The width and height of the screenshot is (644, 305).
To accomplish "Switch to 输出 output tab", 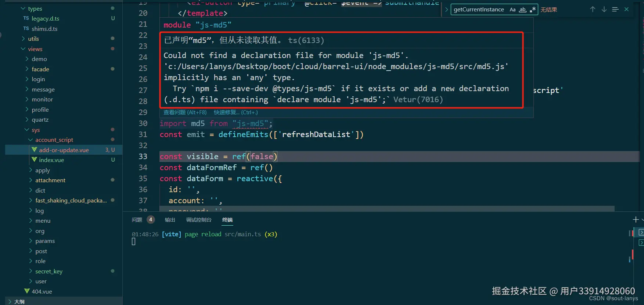I will (170, 220).
